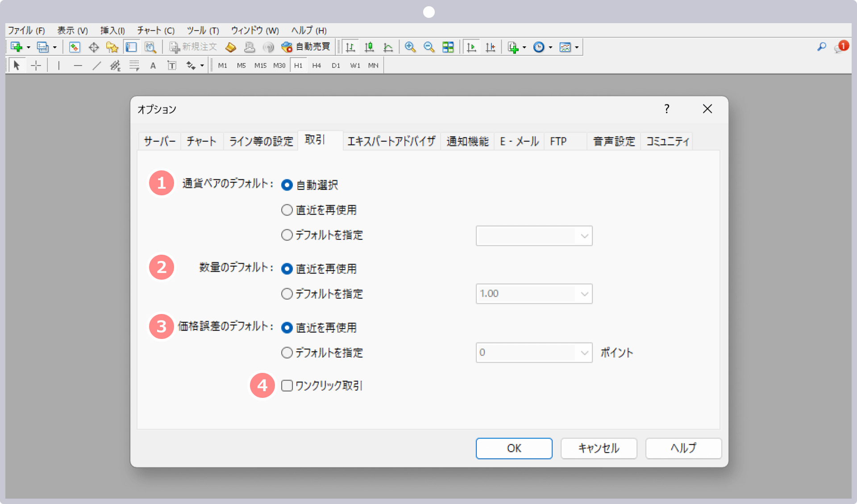Switch to D1 timeframe
This screenshot has width=857, height=504.
(x=336, y=66)
